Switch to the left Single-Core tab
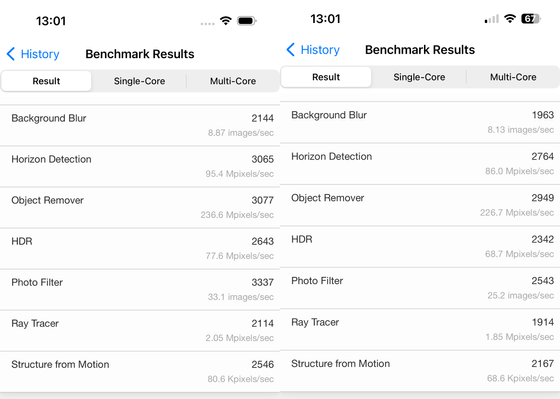The image size is (560, 399). (x=139, y=81)
